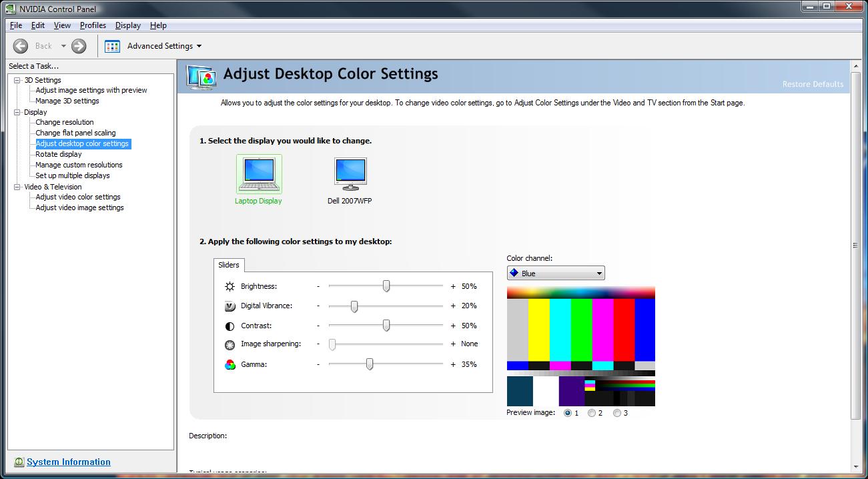
Task: Click the Brightness slider thumb
Action: 386,286
